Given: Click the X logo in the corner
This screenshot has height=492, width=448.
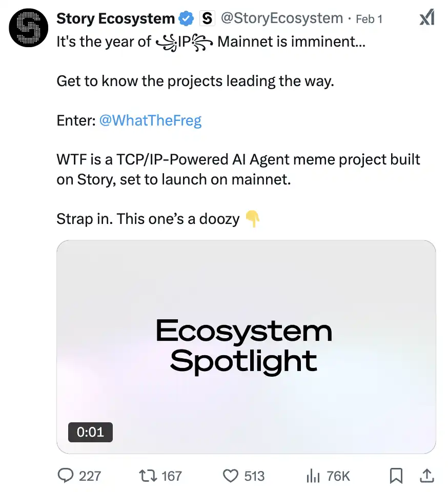Looking at the screenshot, I should pos(426,17).
